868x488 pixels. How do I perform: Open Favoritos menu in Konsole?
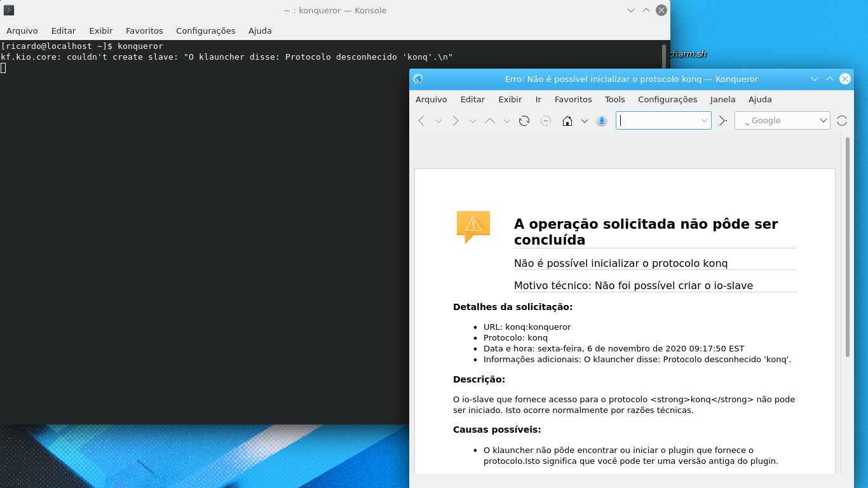tap(144, 31)
